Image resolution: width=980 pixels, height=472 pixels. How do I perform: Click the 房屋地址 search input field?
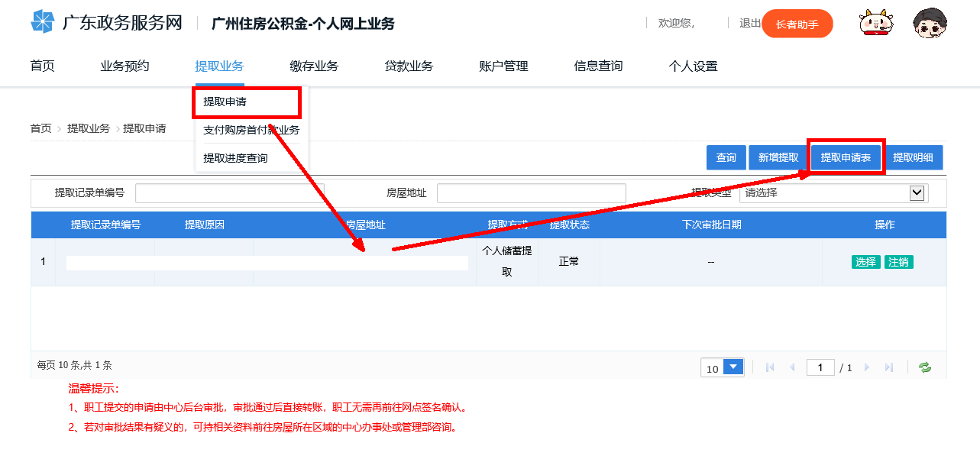pyautogui.click(x=530, y=193)
